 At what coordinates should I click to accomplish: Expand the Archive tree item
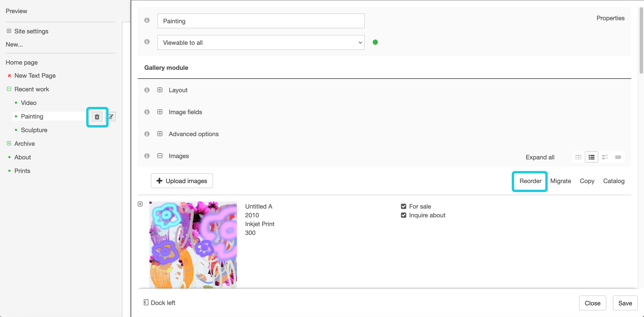9,143
